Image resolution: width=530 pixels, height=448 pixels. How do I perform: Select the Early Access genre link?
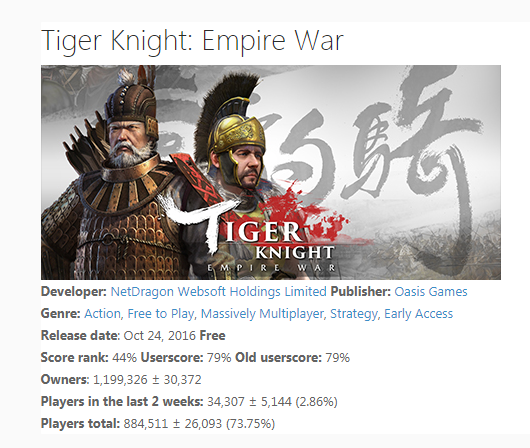coord(418,314)
